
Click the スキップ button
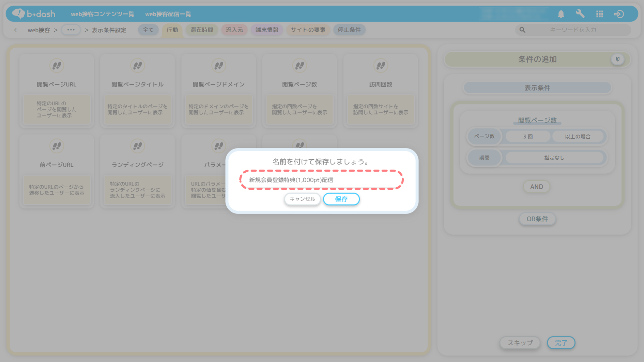point(520,343)
